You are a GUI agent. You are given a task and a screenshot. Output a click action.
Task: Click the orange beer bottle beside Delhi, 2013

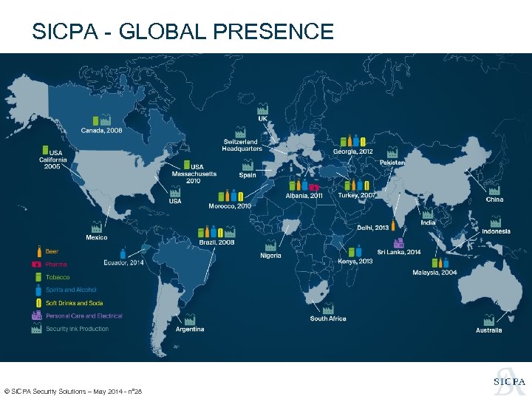tap(393, 225)
